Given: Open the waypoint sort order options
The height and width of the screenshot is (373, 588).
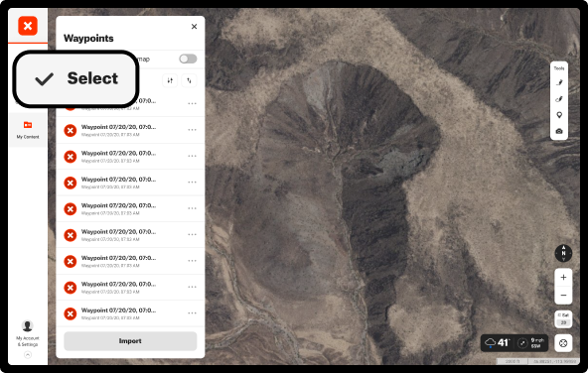Looking at the screenshot, I should 189,80.
